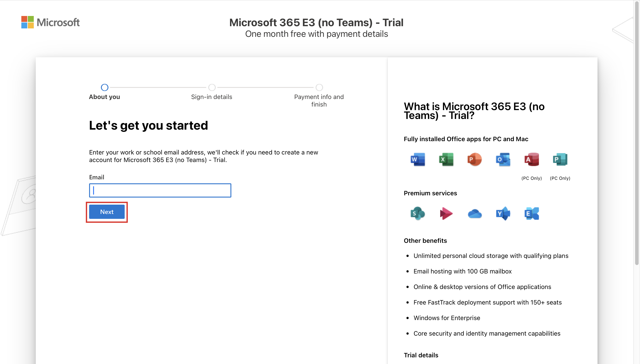Click the SharePoint service icon
Viewport: 640px width, 364px height.
pos(418,214)
